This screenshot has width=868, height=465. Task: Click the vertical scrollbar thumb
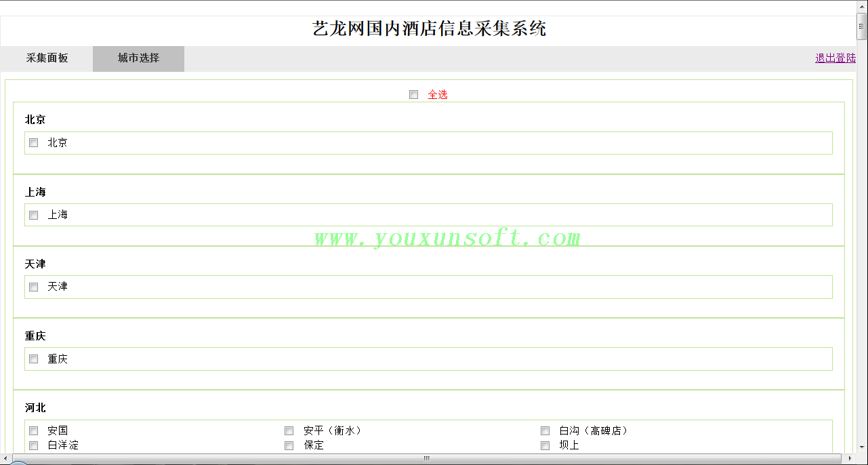click(x=862, y=28)
